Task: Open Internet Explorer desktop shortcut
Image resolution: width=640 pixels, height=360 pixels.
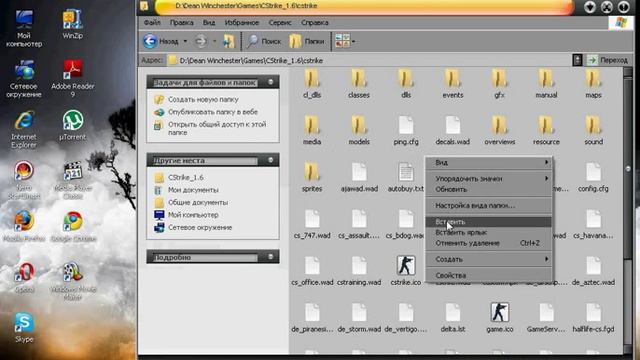Action: point(24,129)
